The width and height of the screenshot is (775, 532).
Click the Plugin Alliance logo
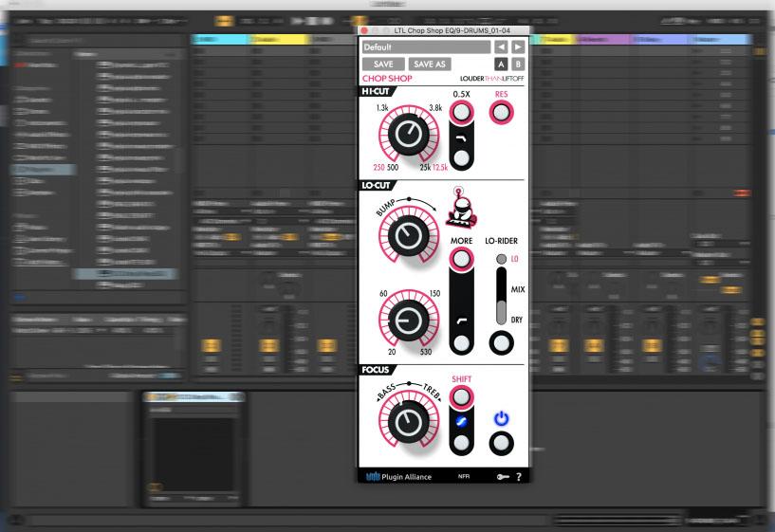[x=397, y=476]
